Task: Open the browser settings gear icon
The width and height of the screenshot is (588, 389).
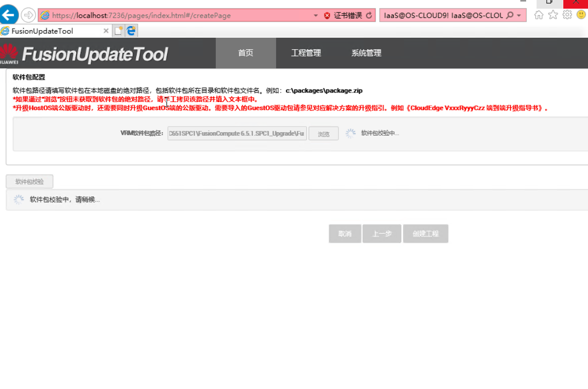Action: click(x=567, y=15)
